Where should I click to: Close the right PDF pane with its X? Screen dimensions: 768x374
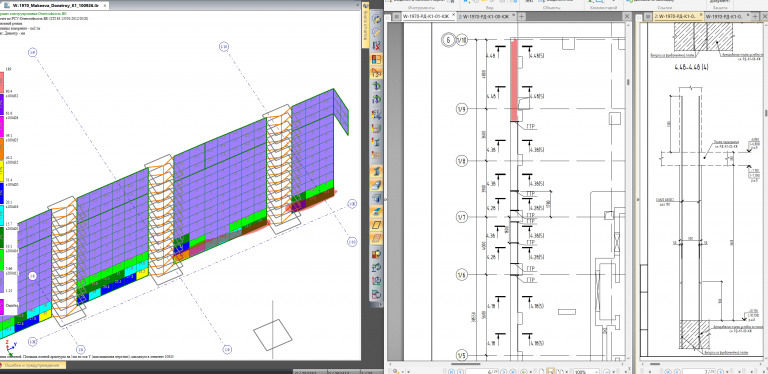pyautogui.click(x=764, y=16)
